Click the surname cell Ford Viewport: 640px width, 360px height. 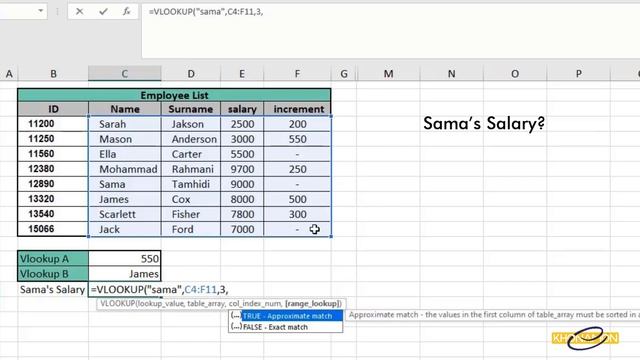click(x=191, y=229)
